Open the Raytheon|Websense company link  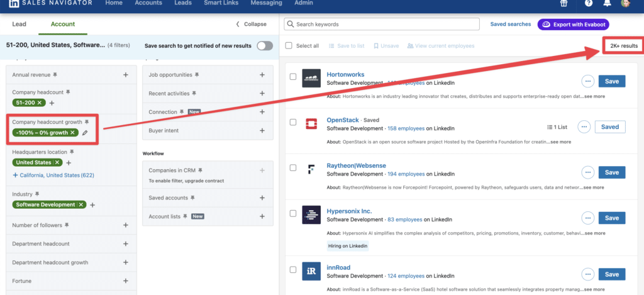(x=357, y=165)
